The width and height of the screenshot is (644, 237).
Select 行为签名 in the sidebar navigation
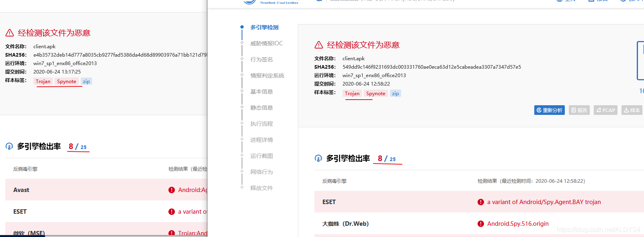[262, 59]
